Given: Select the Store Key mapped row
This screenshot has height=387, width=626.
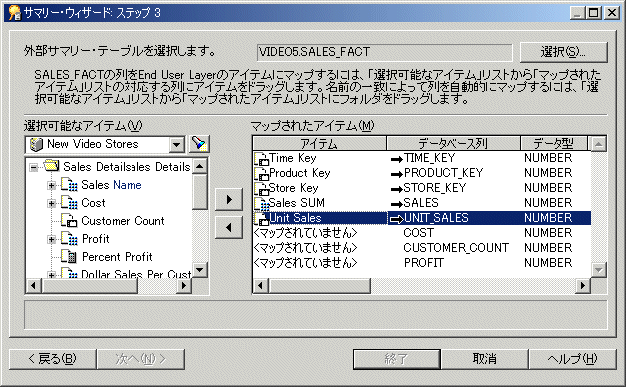Looking at the screenshot, I should click(x=422, y=188).
